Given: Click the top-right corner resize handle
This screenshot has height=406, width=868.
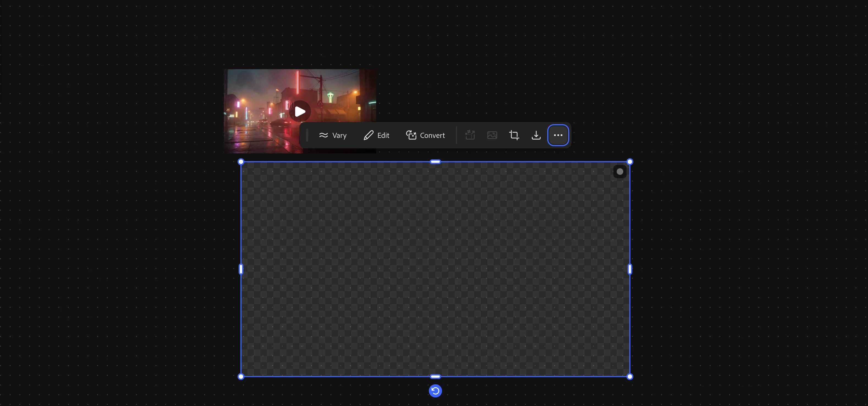Looking at the screenshot, I should pos(630,162).
